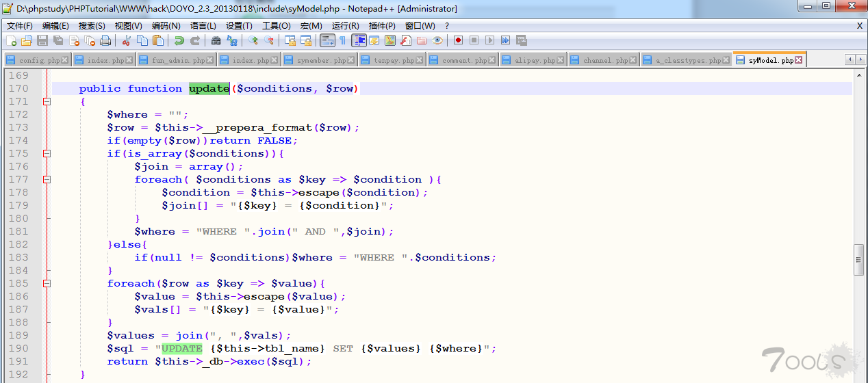868x383 pixels.
Task: Open the 插件(P) menu
Action: [382, 26]
